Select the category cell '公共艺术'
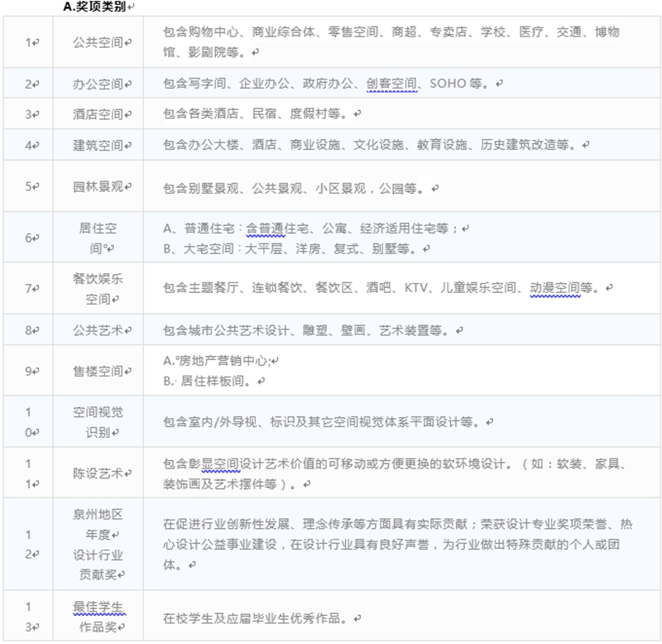The image size is (662, 644). (98, 329)
